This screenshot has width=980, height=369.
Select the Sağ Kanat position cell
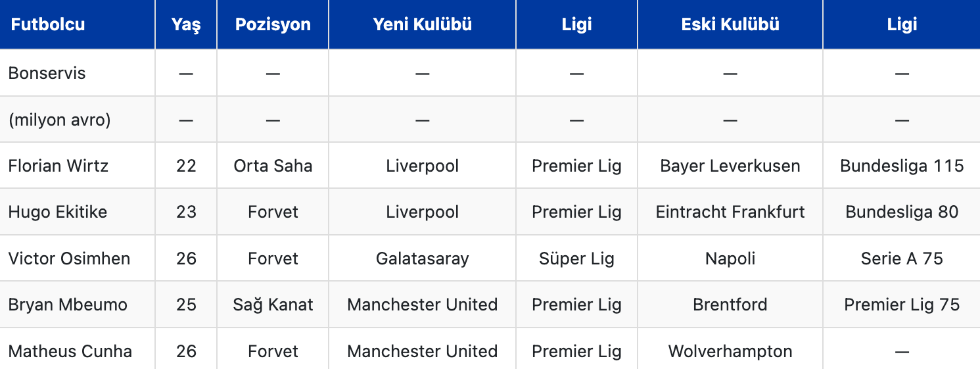(273, 305)
